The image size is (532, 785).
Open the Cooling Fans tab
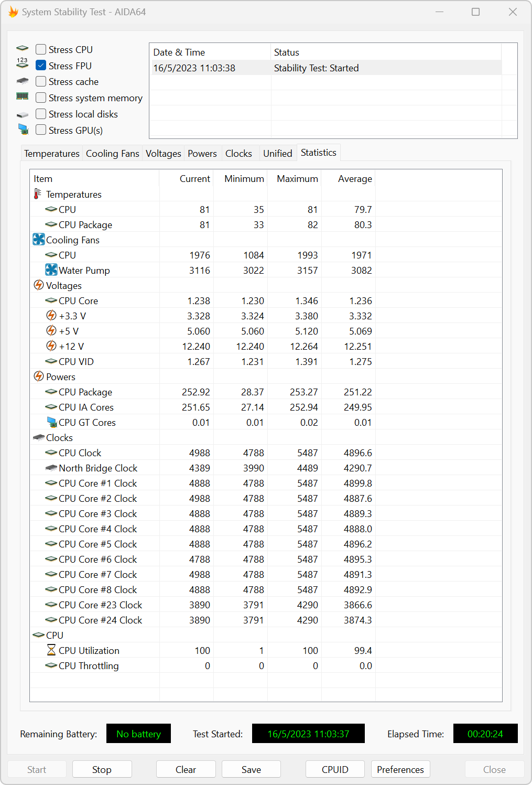point(112,154)
